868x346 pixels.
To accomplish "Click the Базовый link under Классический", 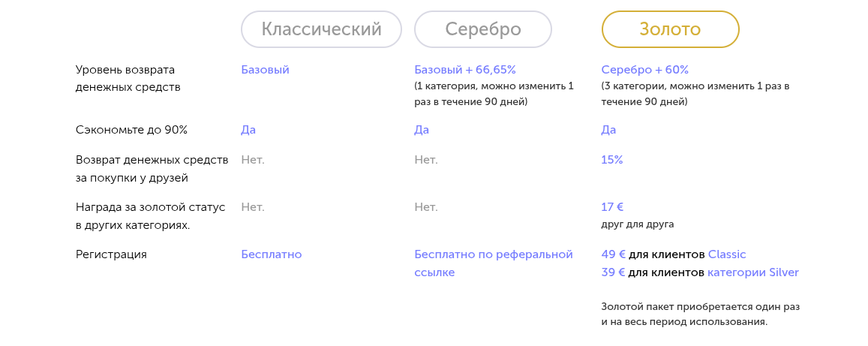I will [265, 70].
